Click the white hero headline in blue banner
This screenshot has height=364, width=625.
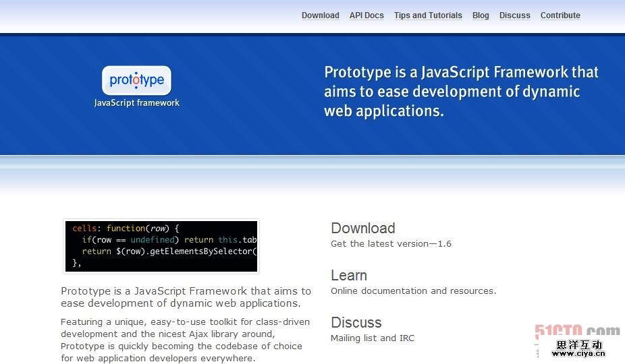click(461, 92)
